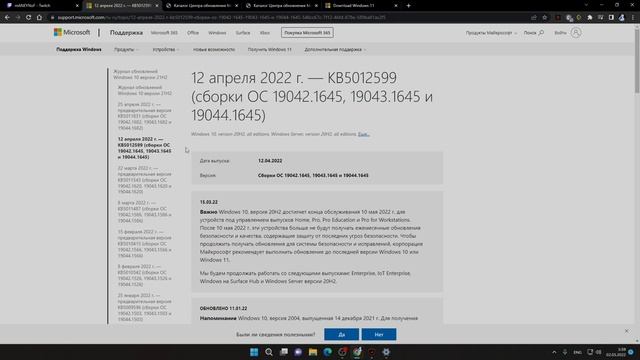Open sidebar entry 25 апреля 2022 preview
This screenshot has height=360, width=640.
click(145, 116)
